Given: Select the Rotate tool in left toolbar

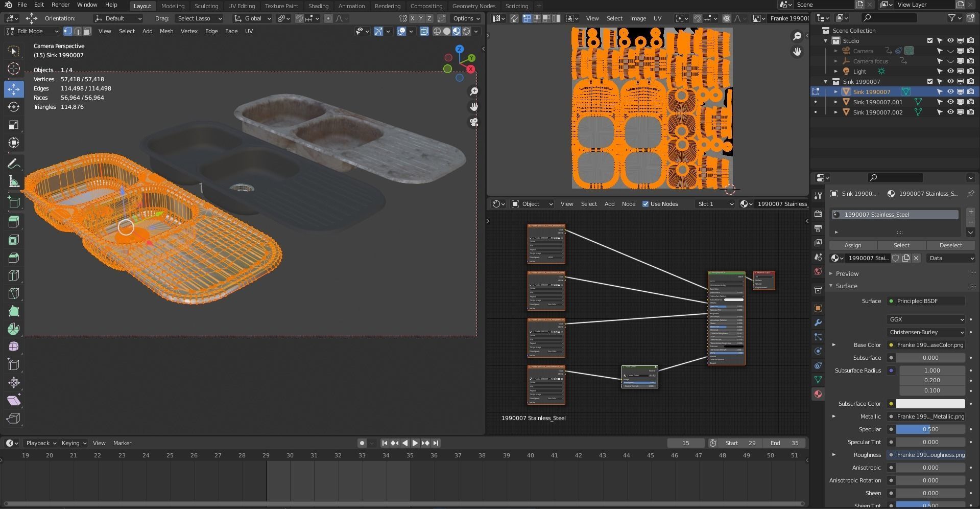Looking at the screenshot, I should click(14, 107).
